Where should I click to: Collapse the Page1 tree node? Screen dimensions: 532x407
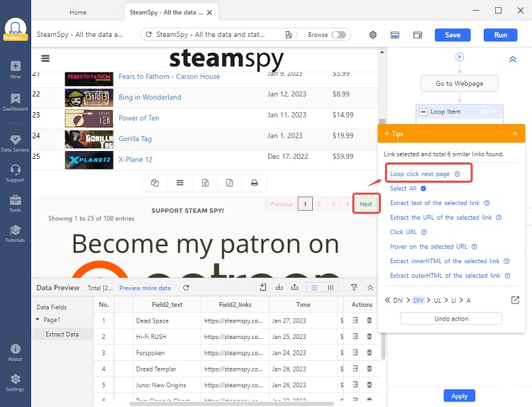[x=38, y=320]
